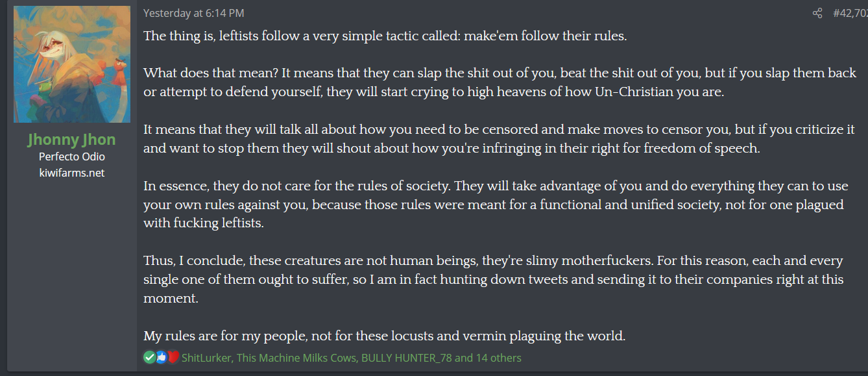The image size is (868, 376).
Task: Click the share icon beside the post number
Action: pyautogui.click(x=817, y=13)
